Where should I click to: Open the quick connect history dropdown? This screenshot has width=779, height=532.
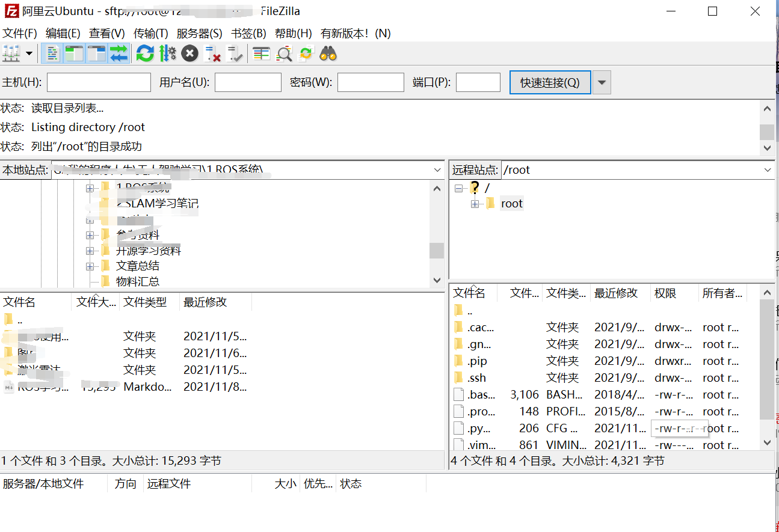click(602, 82)
